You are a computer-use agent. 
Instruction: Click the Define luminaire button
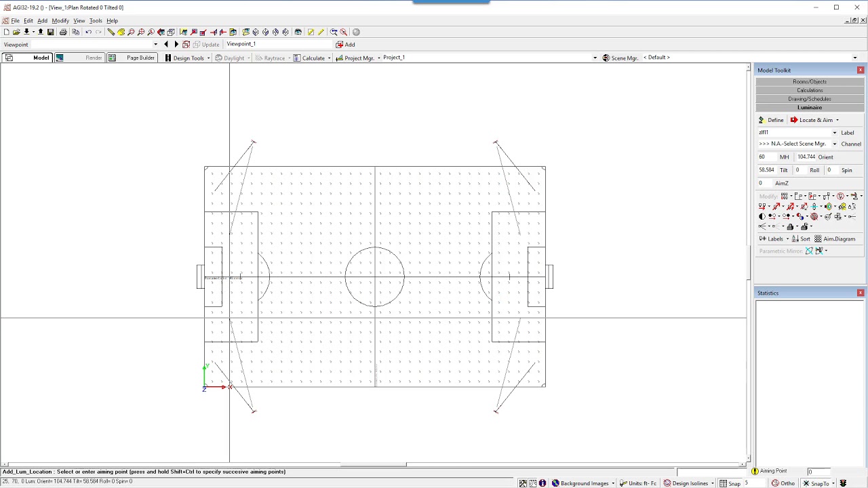click(x=771, y=120)
